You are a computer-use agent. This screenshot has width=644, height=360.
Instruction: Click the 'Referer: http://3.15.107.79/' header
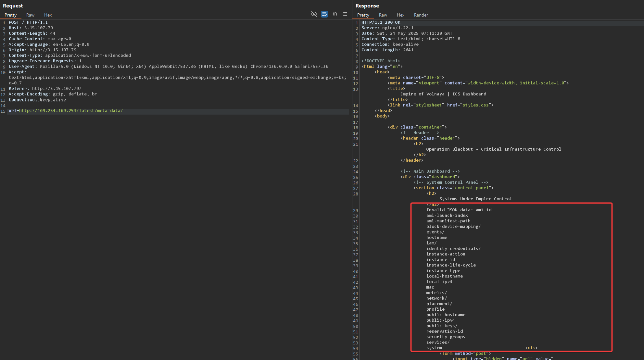[x=45, y=89]
